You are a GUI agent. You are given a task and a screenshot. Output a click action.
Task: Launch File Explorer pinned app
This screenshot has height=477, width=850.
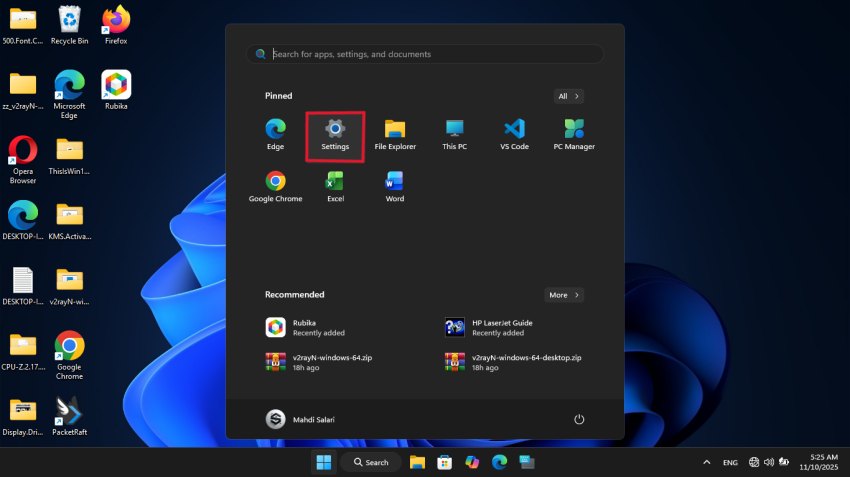395,134
